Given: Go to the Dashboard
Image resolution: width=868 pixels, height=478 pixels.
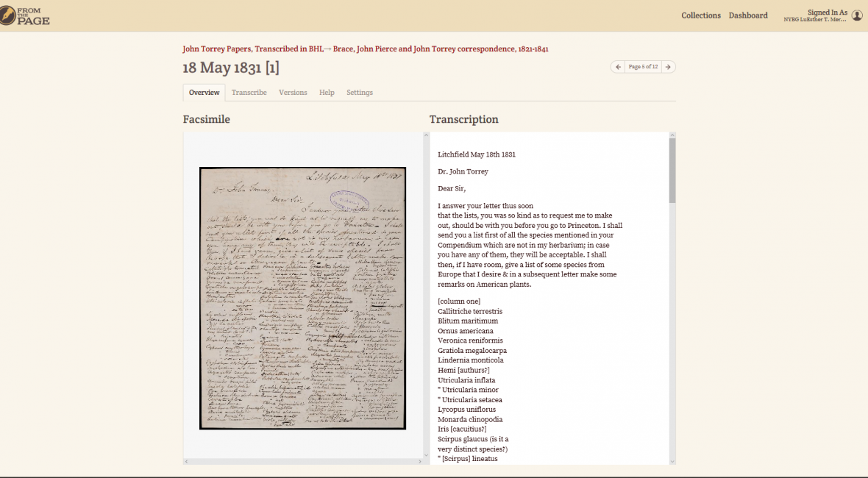Looking at the screenshot, I should [748, 15].
